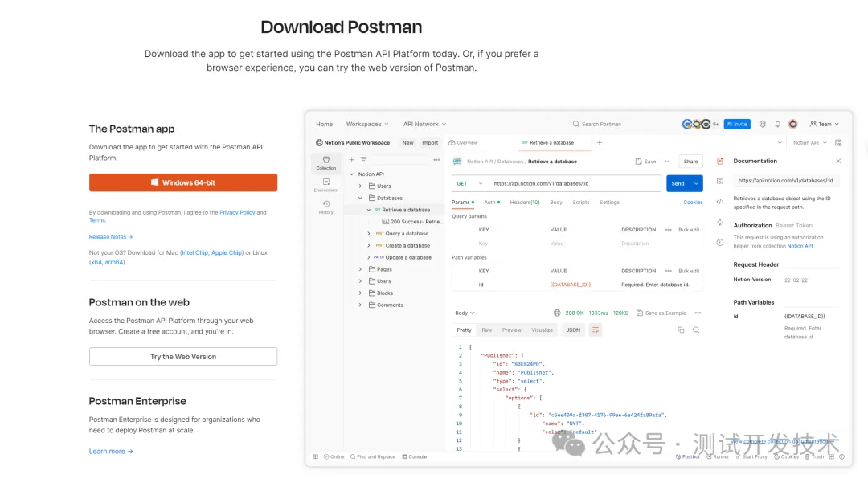Open the Workspaces menu
The image size is (868, 479).
point(367,124)
